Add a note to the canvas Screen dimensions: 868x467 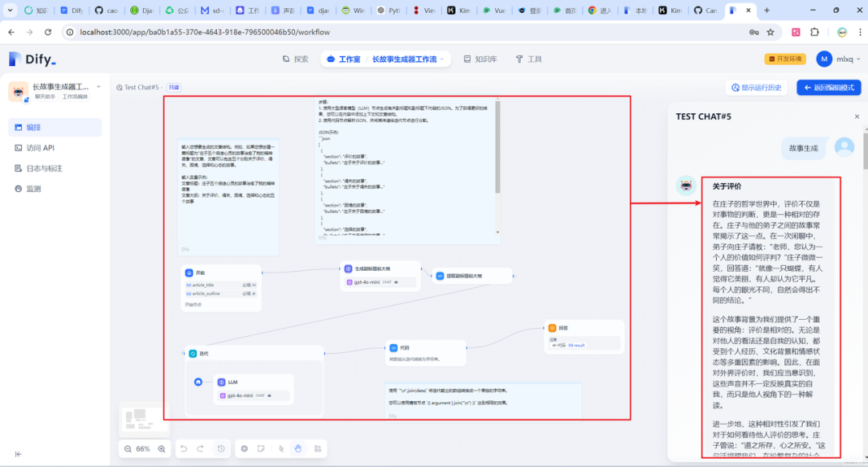(260, 449)
